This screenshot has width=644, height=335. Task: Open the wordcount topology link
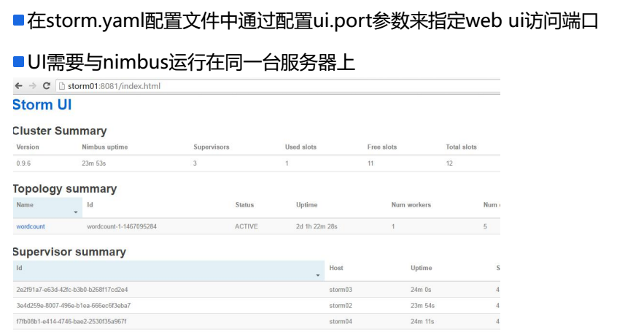click(x=31, y=226)
